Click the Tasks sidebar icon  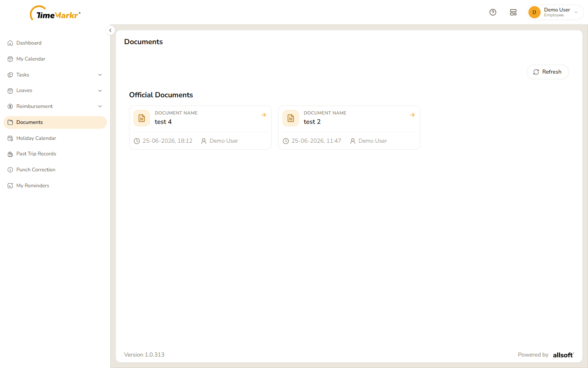[x=10, y=75]
